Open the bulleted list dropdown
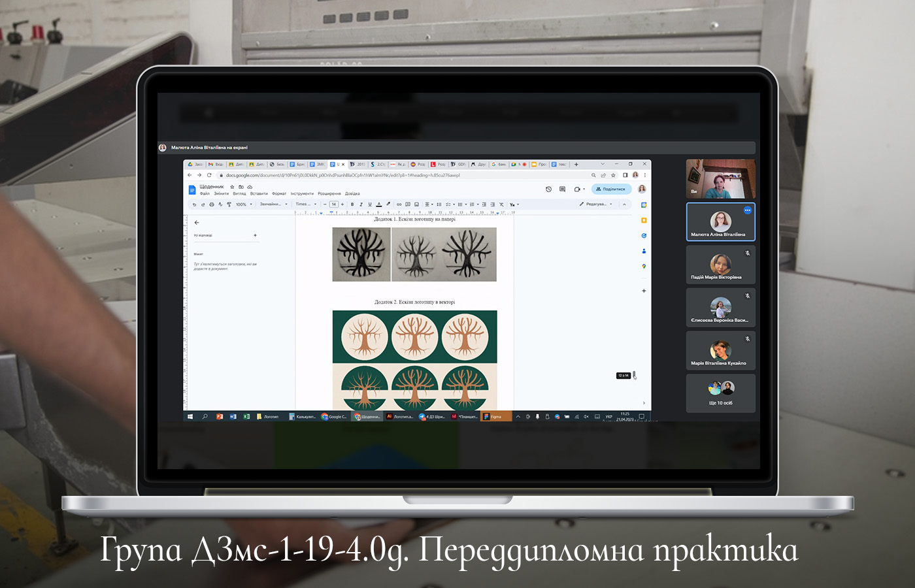The image size is (915, 588). 461,204
